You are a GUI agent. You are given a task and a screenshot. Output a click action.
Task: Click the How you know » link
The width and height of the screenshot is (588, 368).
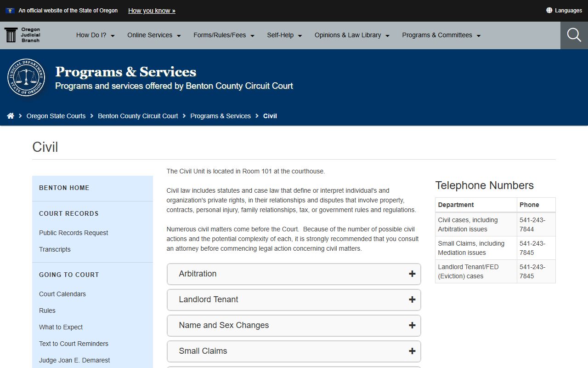[152, 10]
